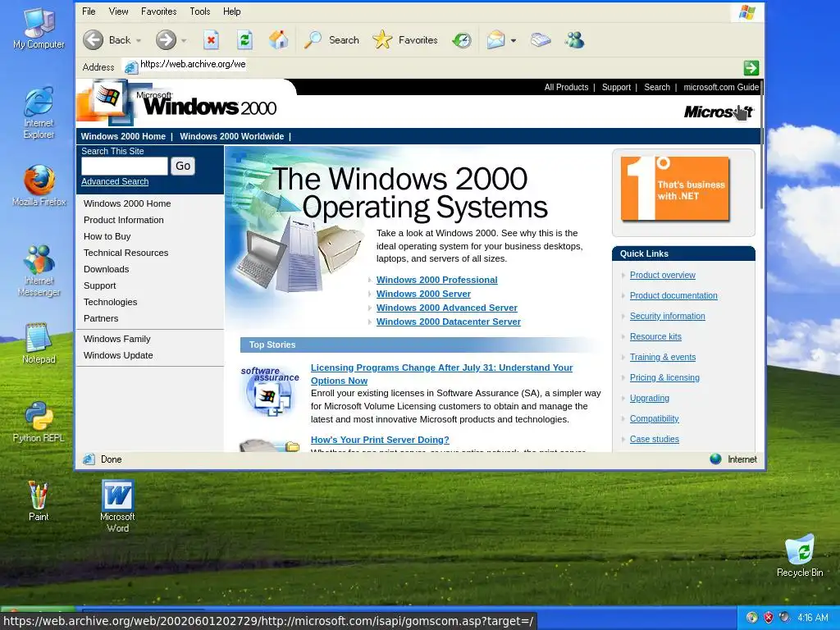
Task: Click the red shield security tray icon
Action: pyautogui.click(x=768, y=617)
